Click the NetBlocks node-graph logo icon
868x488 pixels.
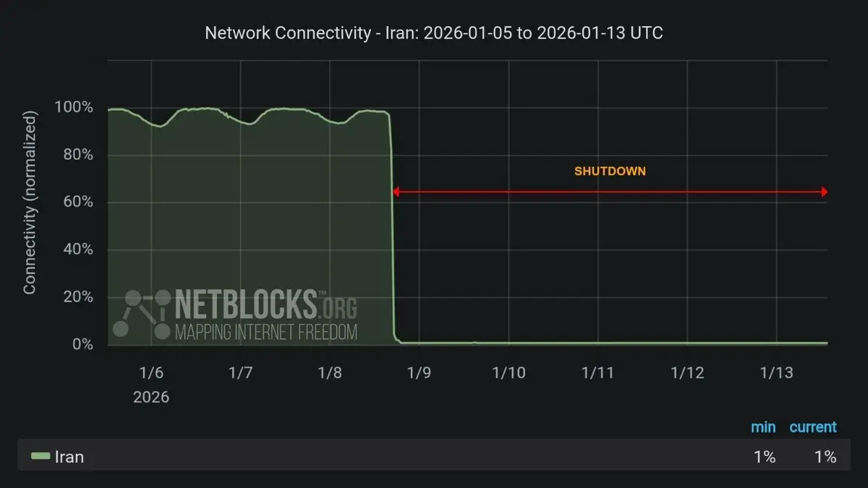tap(142, 314)
